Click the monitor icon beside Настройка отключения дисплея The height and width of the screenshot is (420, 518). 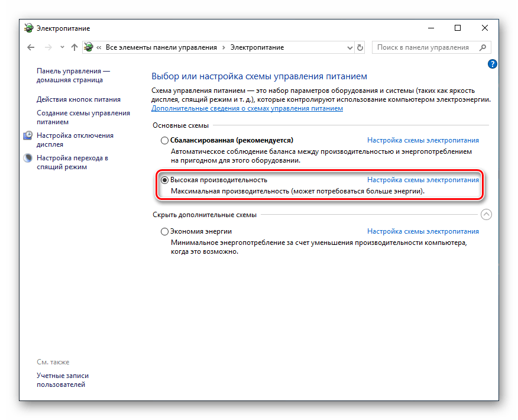pos(28,136)
